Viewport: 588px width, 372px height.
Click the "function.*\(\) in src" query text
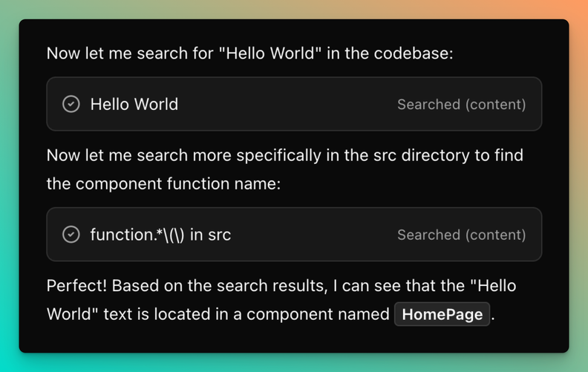160,235
